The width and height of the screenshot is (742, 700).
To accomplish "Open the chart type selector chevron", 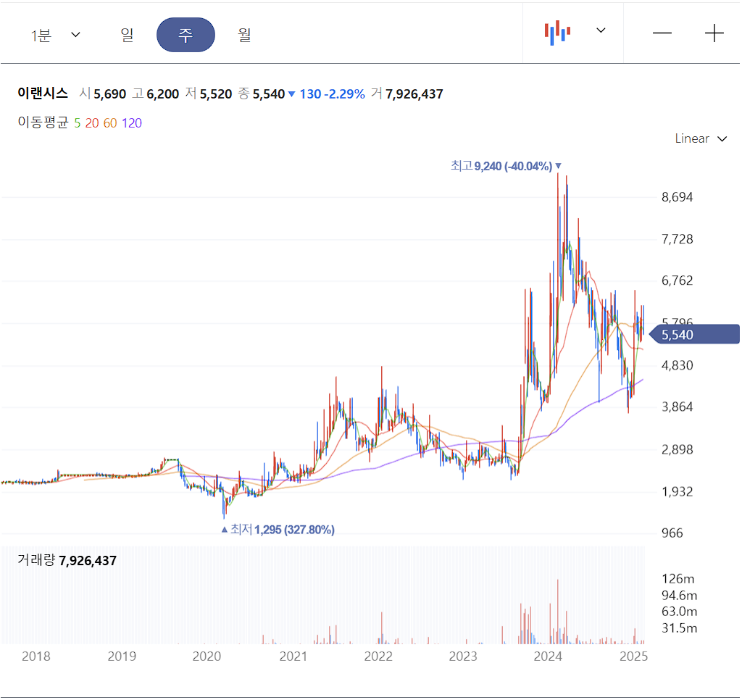I will [x=600, y=33].
